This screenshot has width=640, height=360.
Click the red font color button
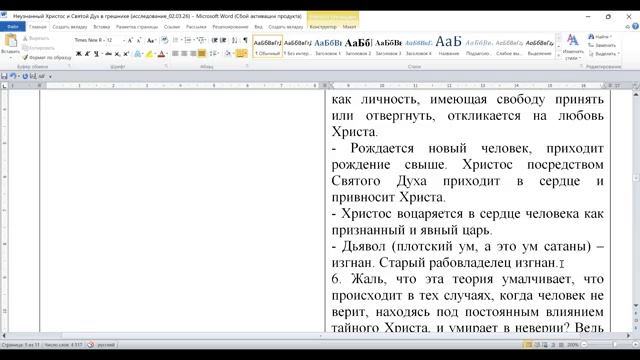coord(162,54)
